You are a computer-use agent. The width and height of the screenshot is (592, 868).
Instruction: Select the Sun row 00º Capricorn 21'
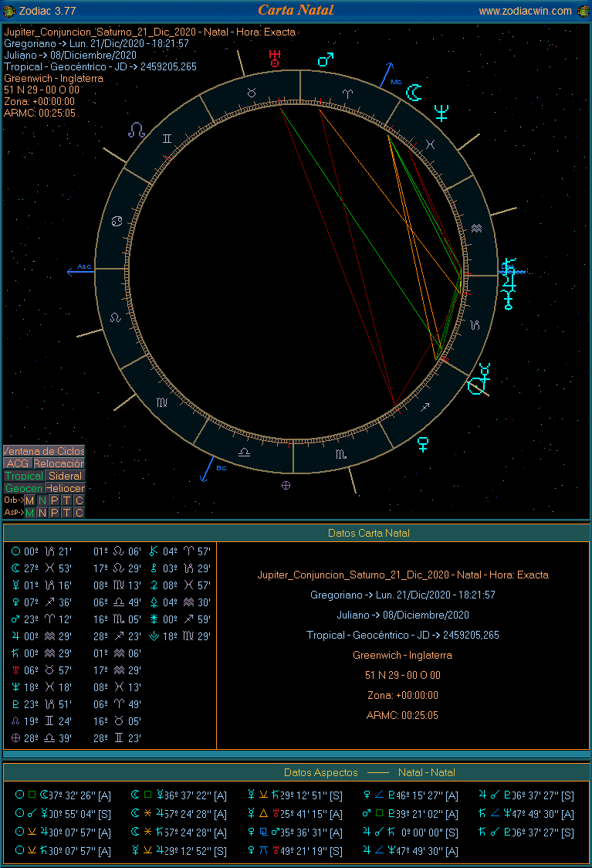tap(42, 551)
